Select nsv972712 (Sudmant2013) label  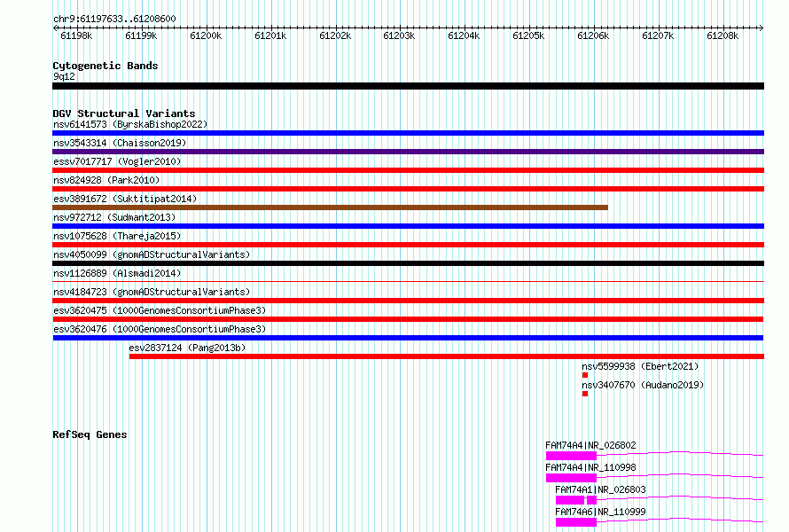[x=114, y=217]
